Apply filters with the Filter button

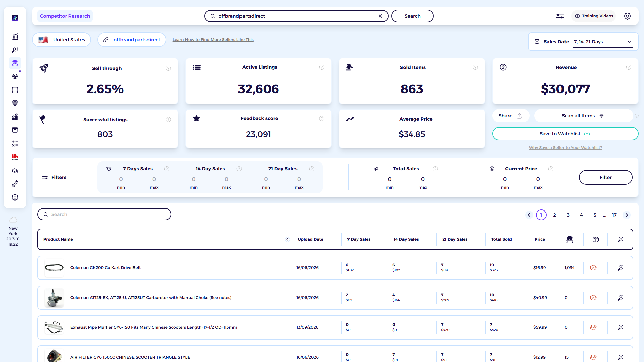coord(605,177)
